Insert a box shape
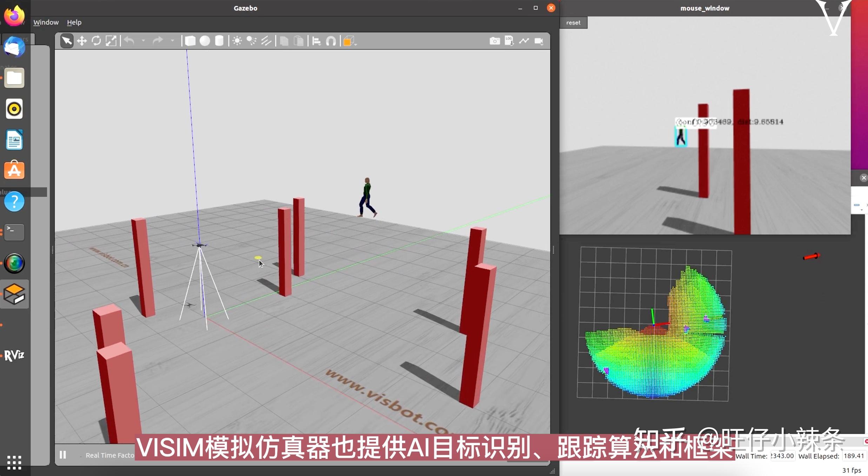Viewport: 868px width, 476px height. [190, 41]
